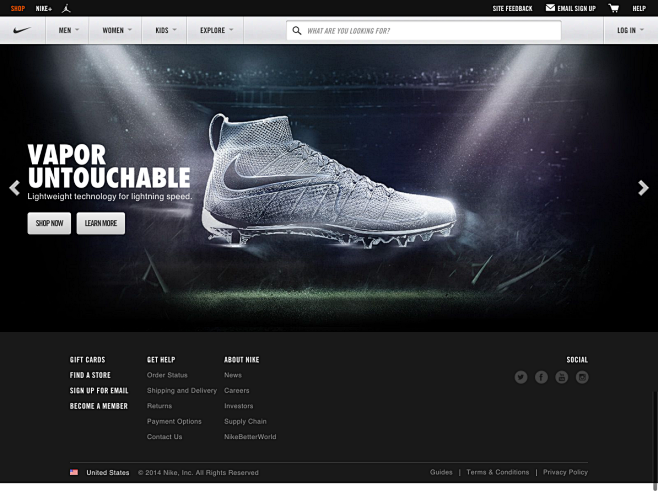Focus the 'What are you looking for?' search field
The width and height of the screenshot is (658, 492).
(x=424, y=31)
